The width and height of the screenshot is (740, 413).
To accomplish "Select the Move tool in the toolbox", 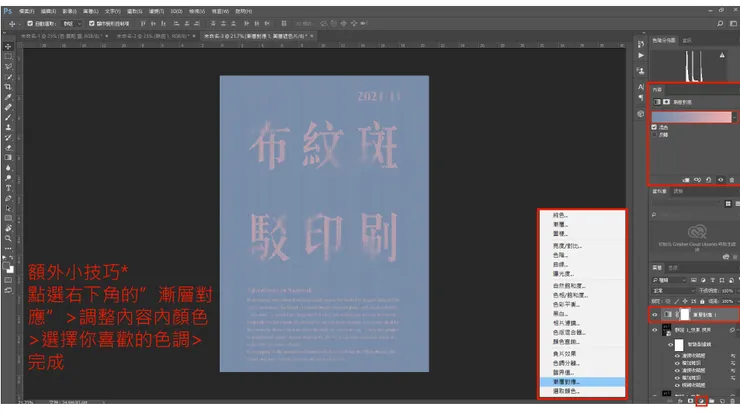I will tap(8, 46).
